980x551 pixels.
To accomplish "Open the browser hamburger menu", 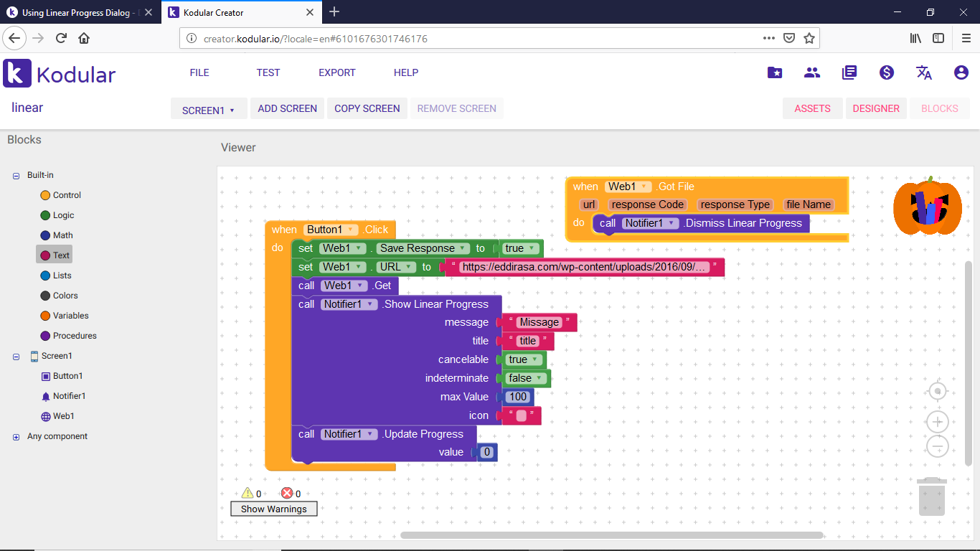I will coord(966,38).
